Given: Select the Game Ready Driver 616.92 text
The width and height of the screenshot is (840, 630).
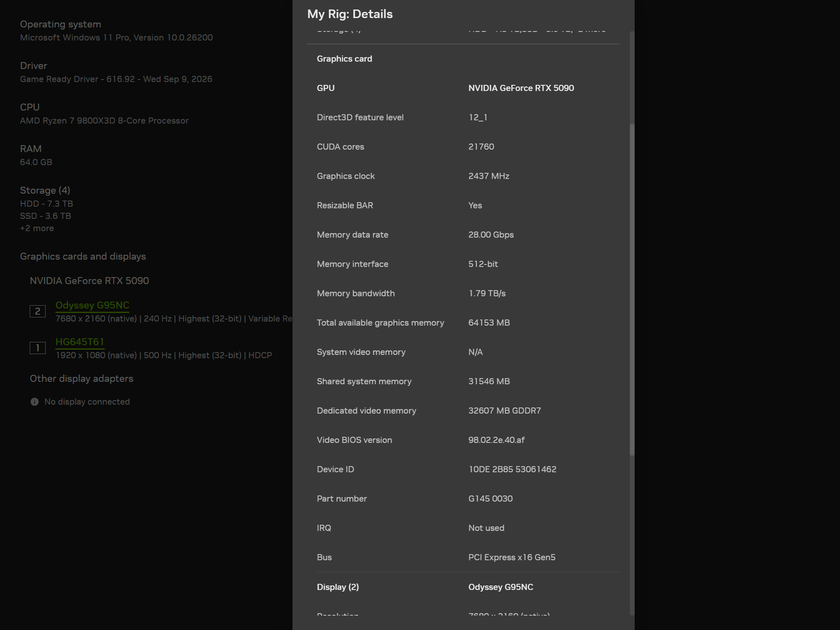Looking at the screenshot, I should click(116, 79).
